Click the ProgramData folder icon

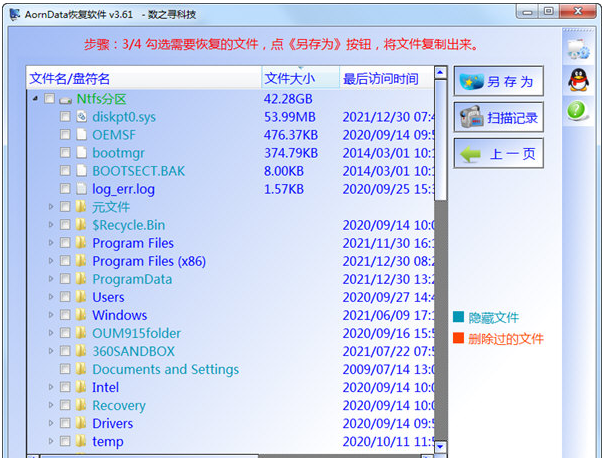81,279
